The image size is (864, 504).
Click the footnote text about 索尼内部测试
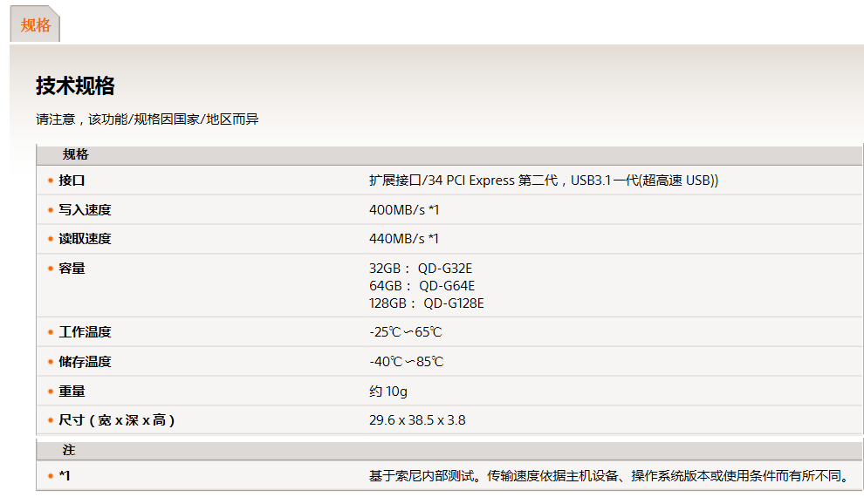click(x=609, y=476)
